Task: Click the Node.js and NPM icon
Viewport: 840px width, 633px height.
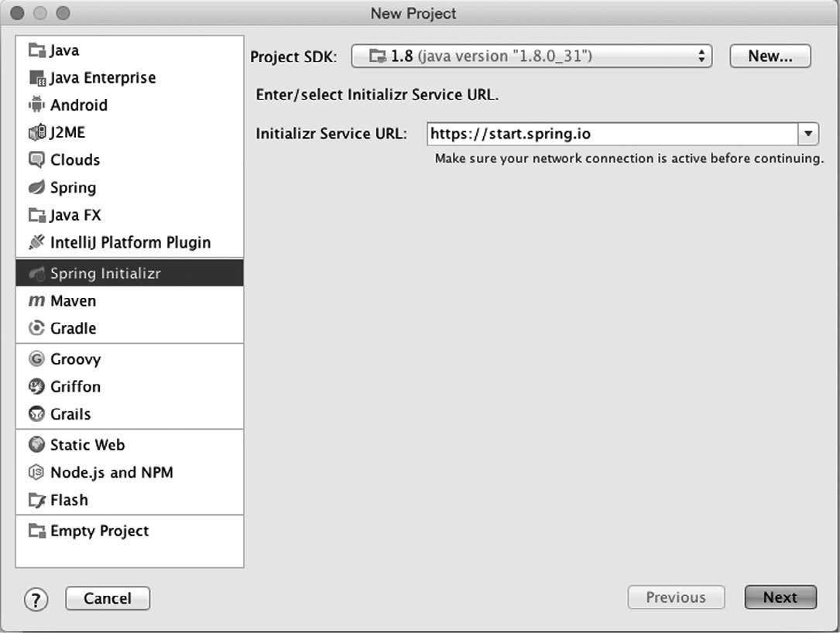Action: [36, 472]
